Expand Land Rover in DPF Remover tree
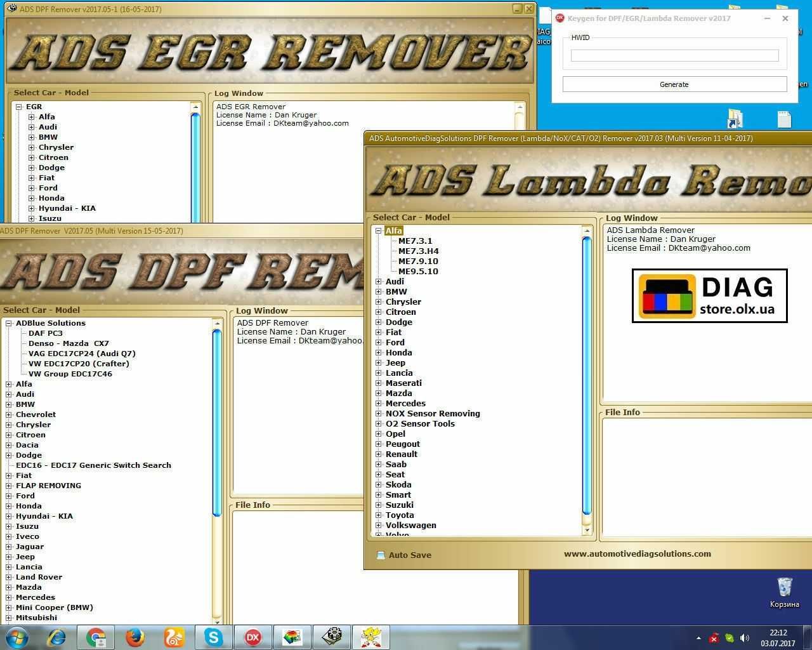 click(9, 577)
